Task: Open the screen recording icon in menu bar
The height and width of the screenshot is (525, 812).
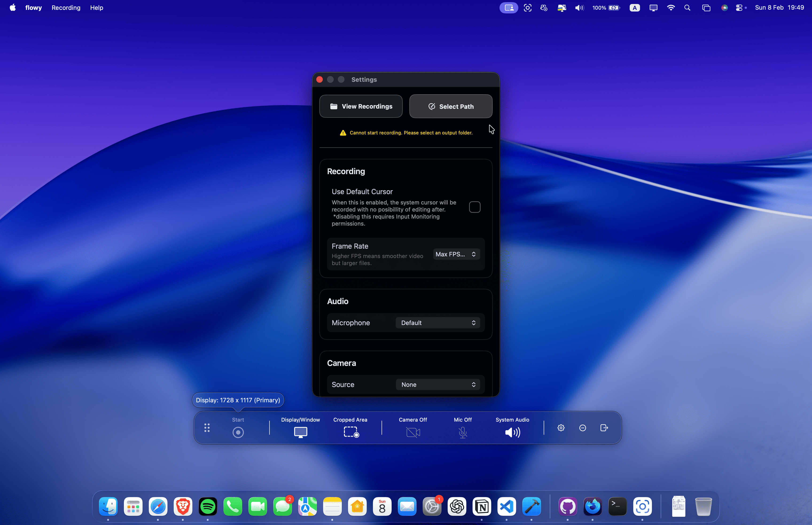Action: click(508, 8)
